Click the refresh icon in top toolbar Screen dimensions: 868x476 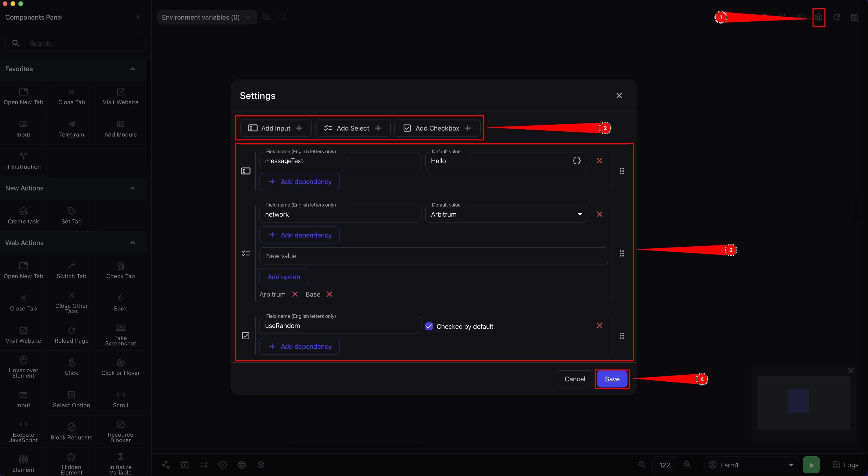point(836,17)
